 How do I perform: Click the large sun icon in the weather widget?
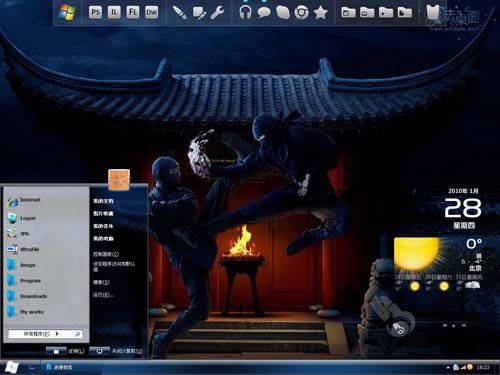(417, 255)
